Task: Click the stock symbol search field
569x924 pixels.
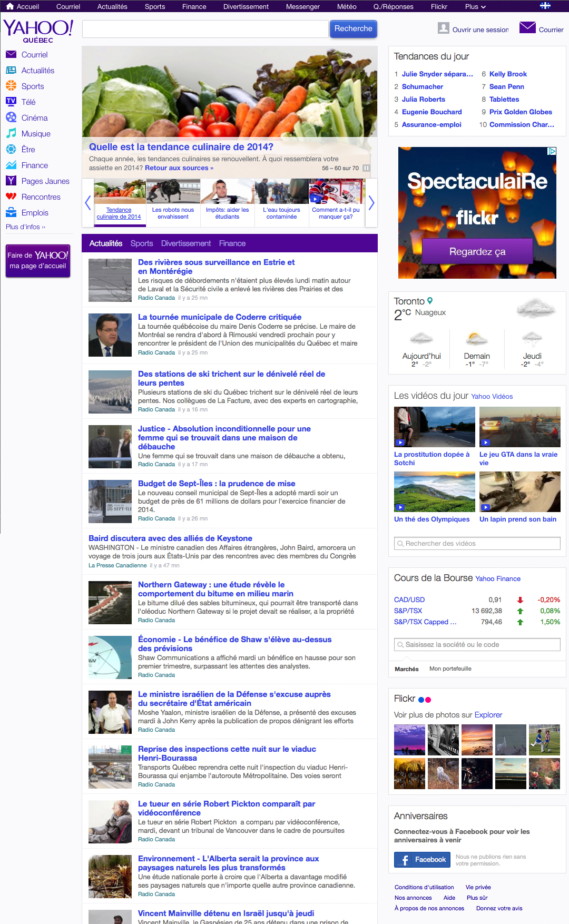Action: point(477,645)
